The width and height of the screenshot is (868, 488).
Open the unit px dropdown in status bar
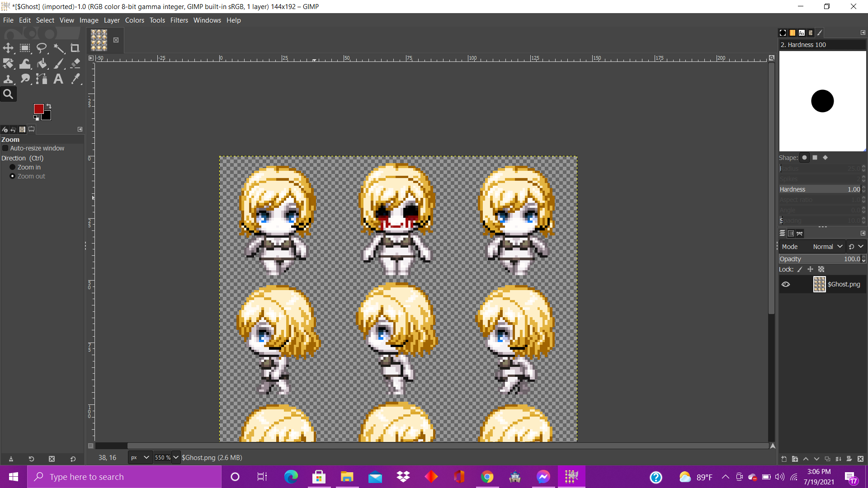tap(139, 458)
